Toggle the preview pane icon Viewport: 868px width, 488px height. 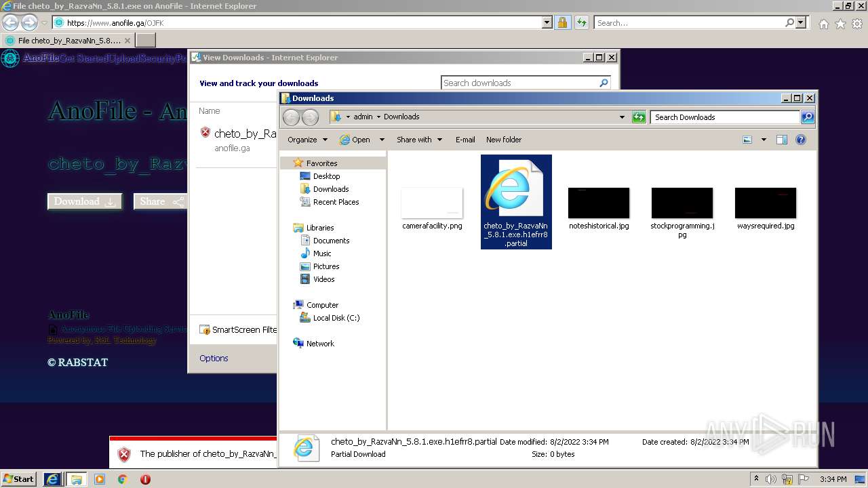point(782,140)
